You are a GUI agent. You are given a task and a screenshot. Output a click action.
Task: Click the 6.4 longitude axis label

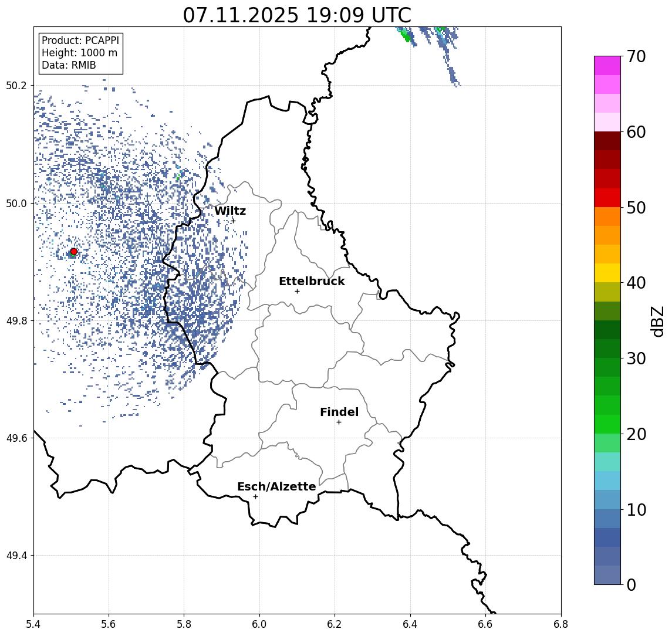[410, 624]
